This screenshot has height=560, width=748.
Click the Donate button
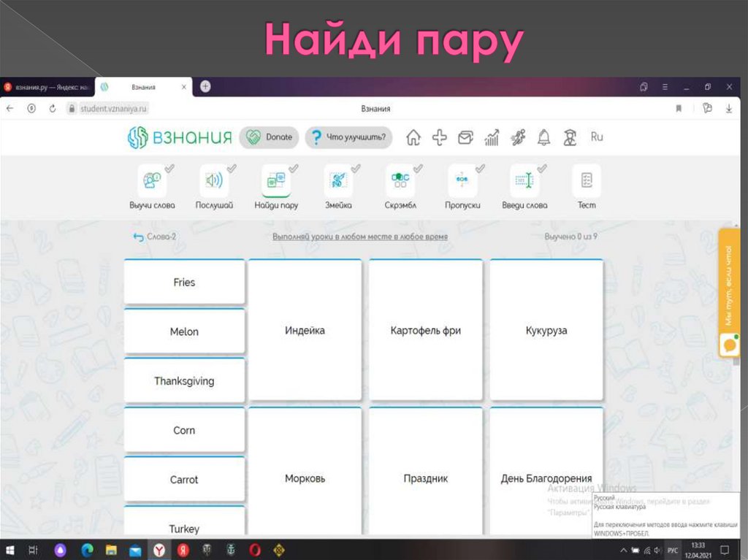tap(270, 137)
